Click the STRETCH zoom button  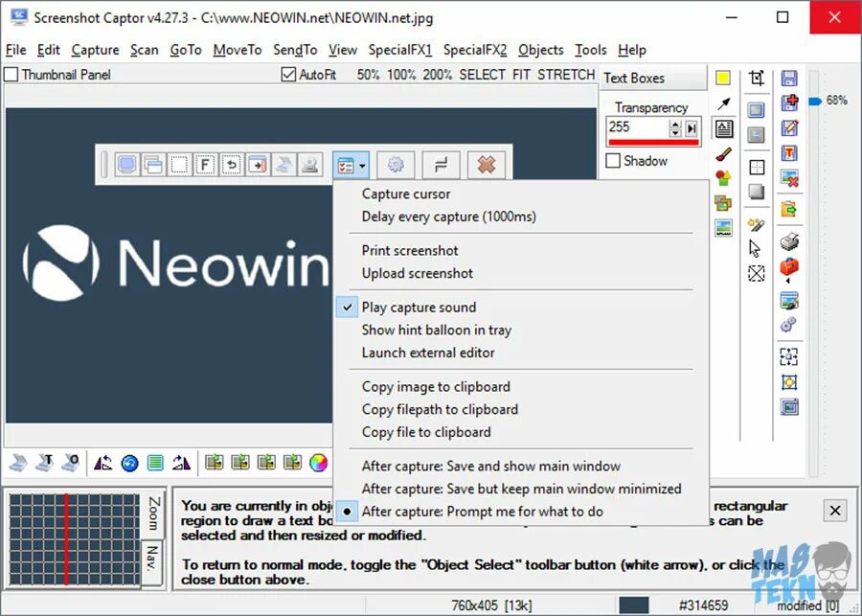566,75
